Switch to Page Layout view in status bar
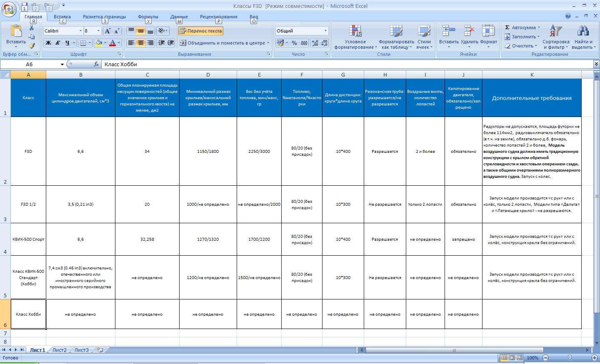The width and height of the screenshot is (600, 364). pyautogui.click(x=512, y=358)
